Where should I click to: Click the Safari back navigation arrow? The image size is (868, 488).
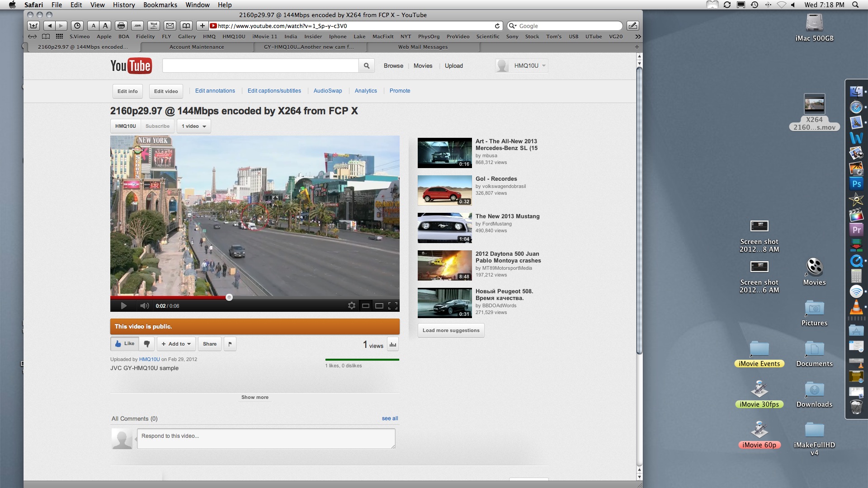pos(50,26)
